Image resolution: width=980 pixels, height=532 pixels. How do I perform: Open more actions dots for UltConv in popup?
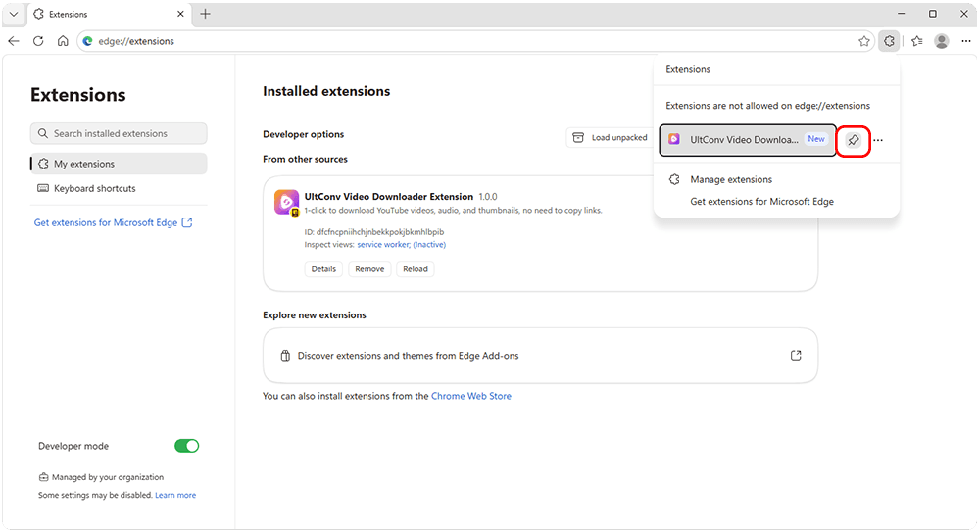coord(878,140)
